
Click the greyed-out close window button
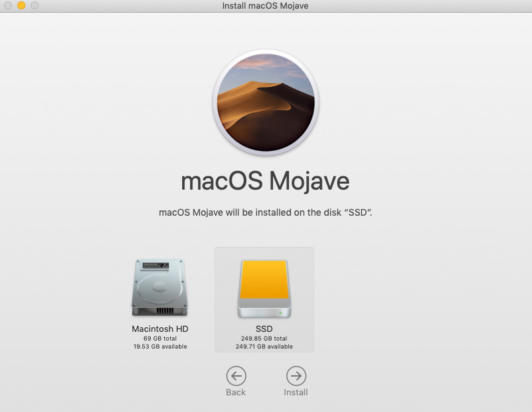coord(8,5)
